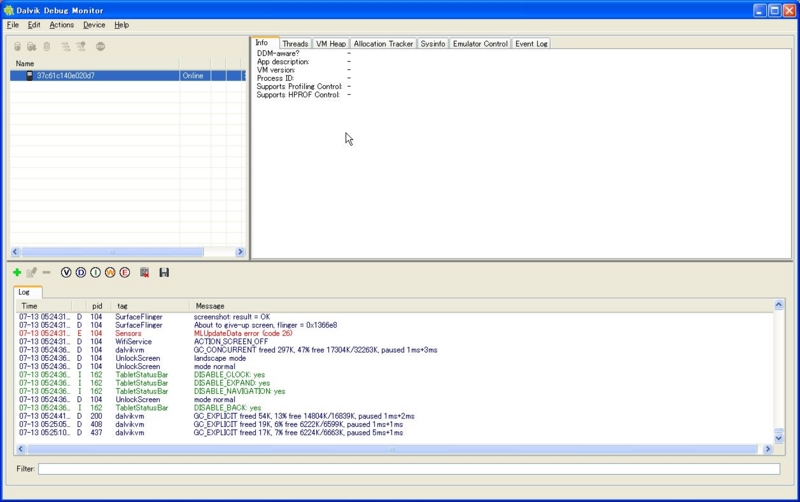Click the Time column header in log
Screen dimensions: 800x502
(x=43, y=306)
